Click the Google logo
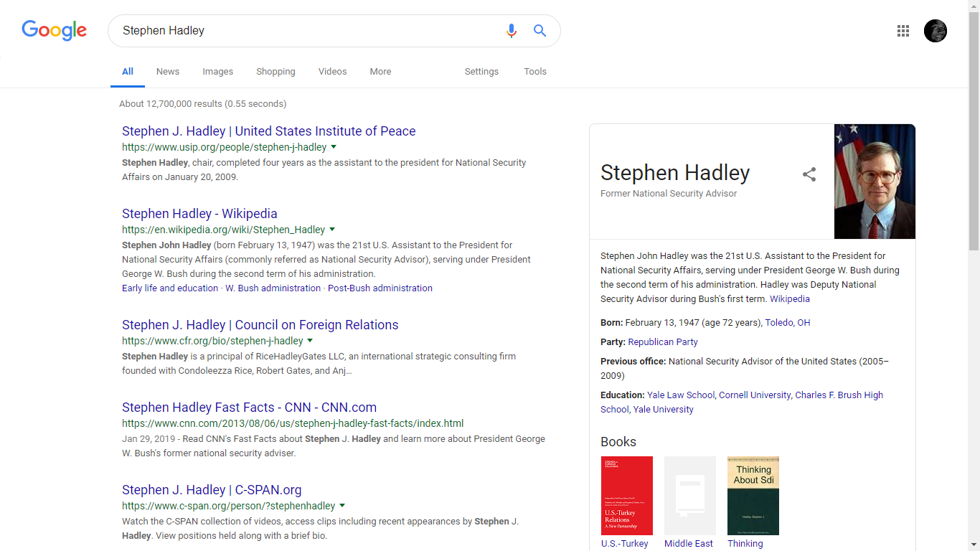This screenshot has width=980, height=551. (x=54, y=30)
